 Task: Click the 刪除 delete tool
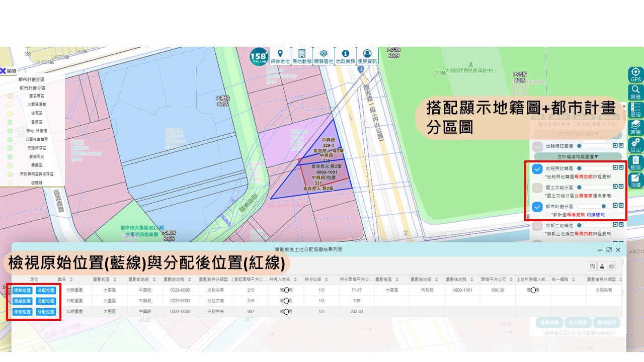click(x=635, y=163)
